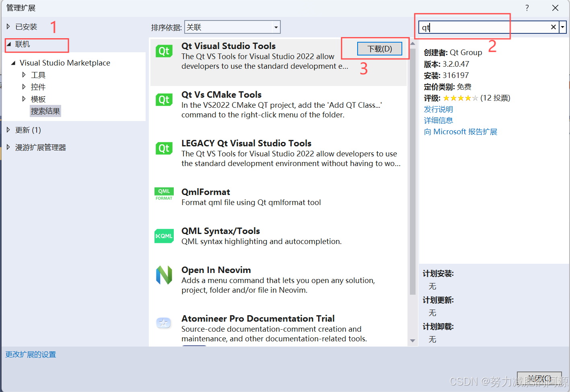This screenshot has width=570, height=392.
Task: Select the Open In Neovim title
Action: pos(216,270)
